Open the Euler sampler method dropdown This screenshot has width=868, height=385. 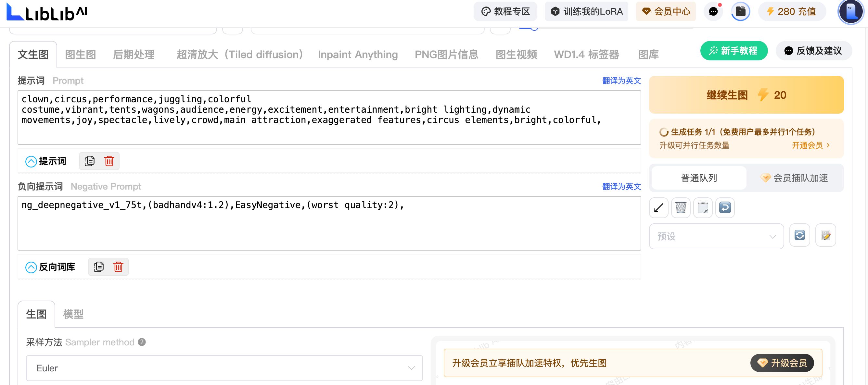tap(224, 368)
